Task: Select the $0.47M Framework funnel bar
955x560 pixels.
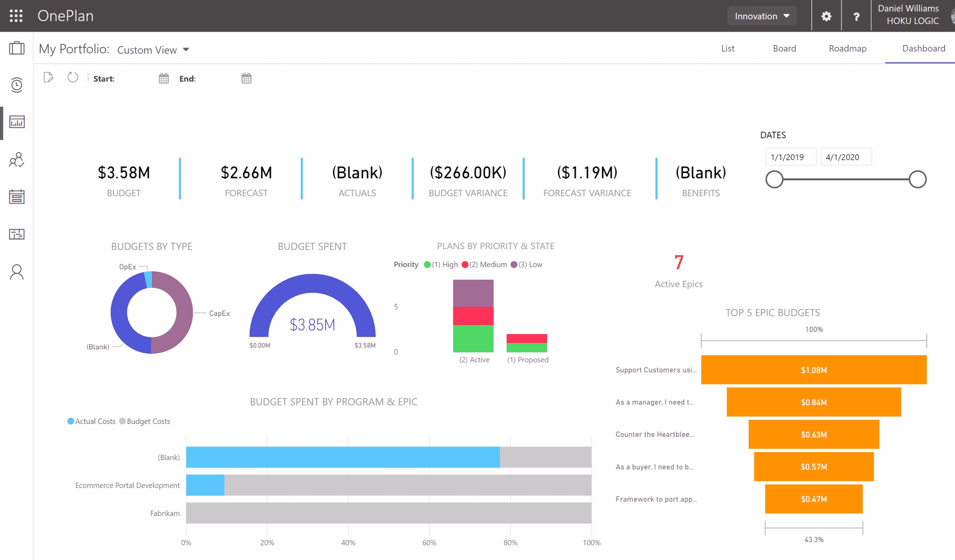Action: click(814, 499)
